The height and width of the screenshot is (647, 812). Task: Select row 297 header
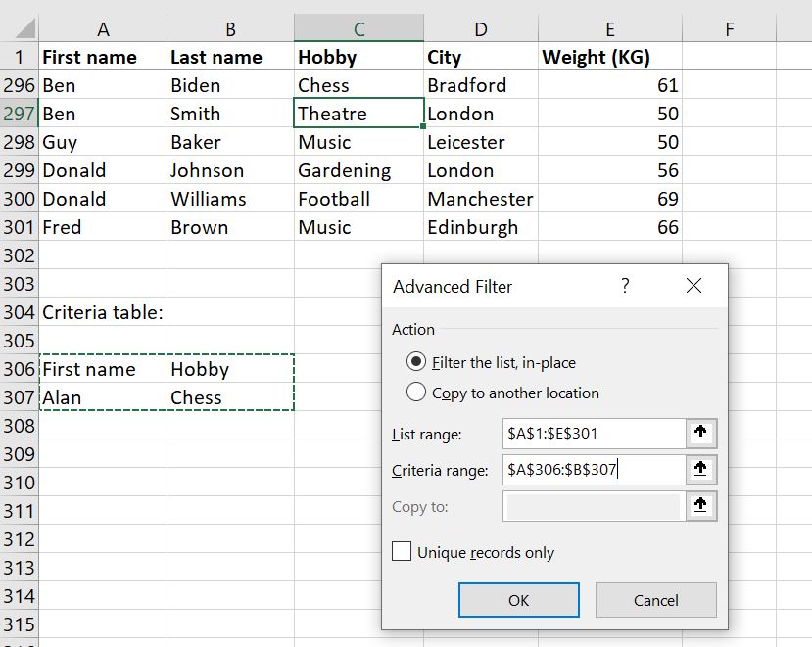click(x=19, y=114)
